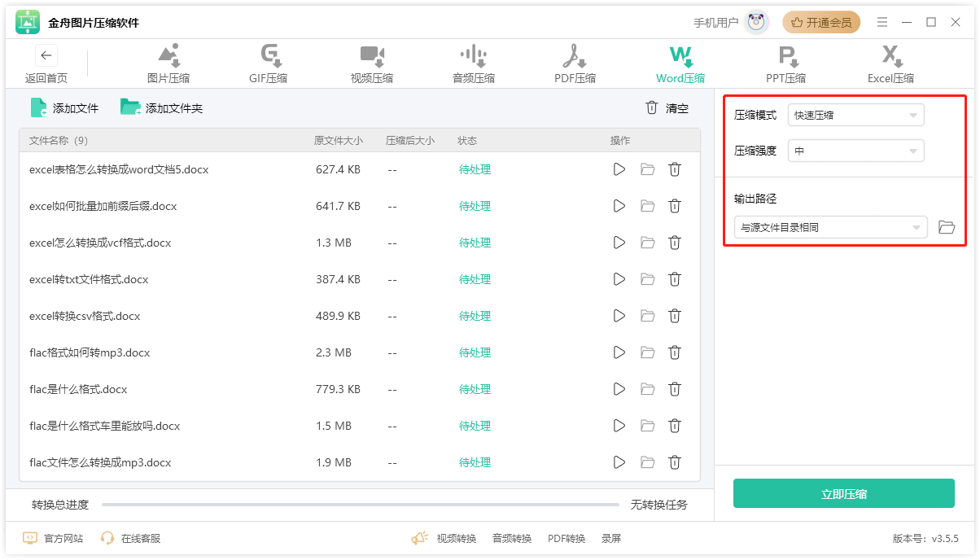Click size value 2.3 MB
The height and width of the screenshot is (560, 980).
[334, 352]
